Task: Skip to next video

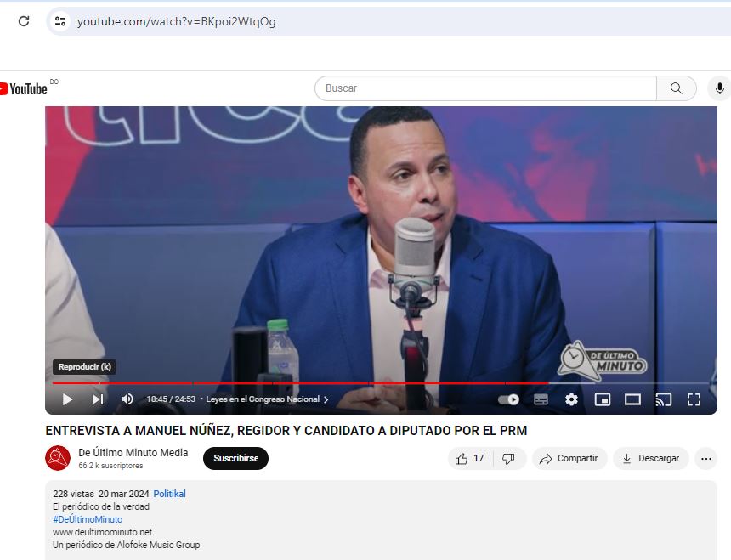Action: click(98, 399)
